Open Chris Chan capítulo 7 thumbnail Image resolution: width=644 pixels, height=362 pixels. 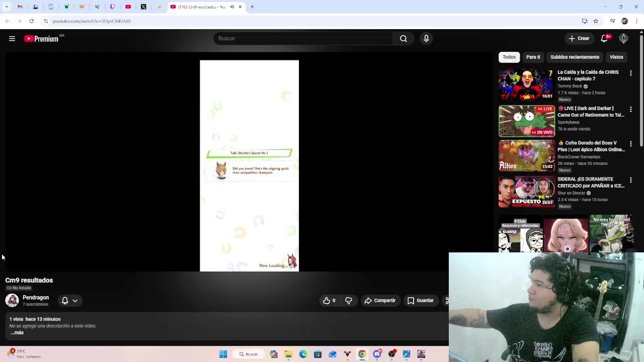[x=527, y=85]
